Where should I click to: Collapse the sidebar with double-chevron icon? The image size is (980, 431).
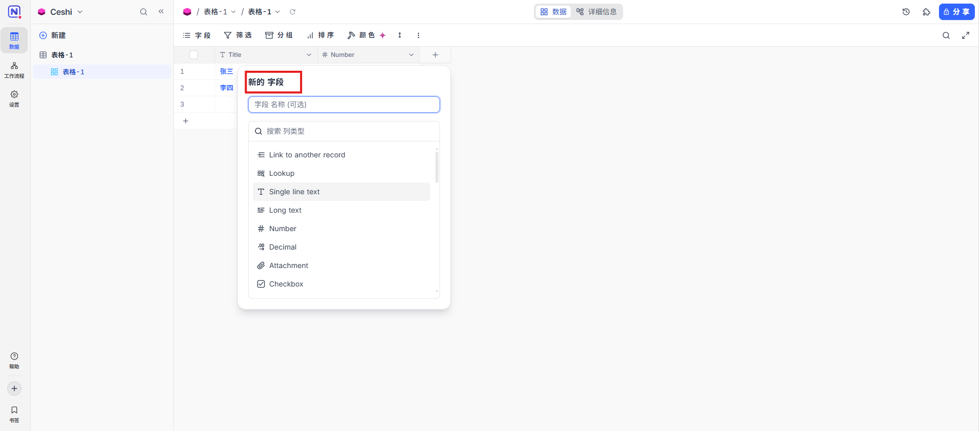coord(161,11)
